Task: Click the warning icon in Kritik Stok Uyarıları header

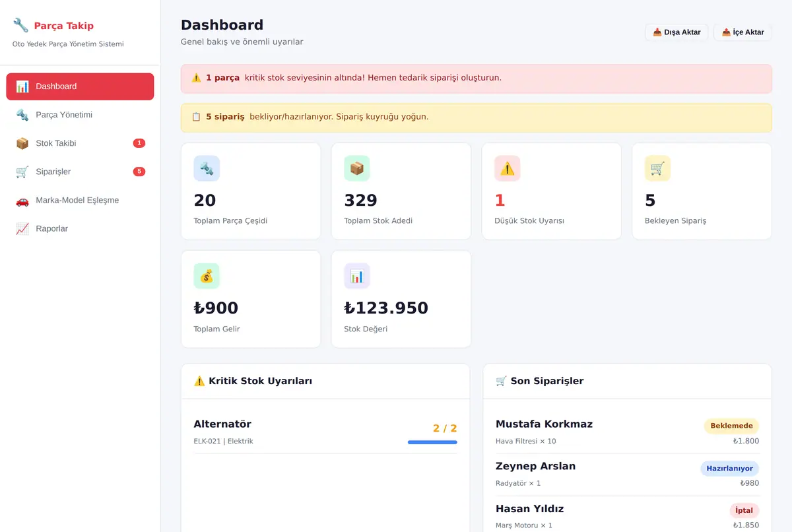Action: click(x=199, y=381)
